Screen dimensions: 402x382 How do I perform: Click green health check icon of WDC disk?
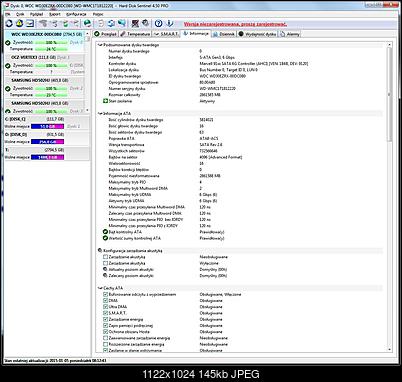(x=8, y=43)
